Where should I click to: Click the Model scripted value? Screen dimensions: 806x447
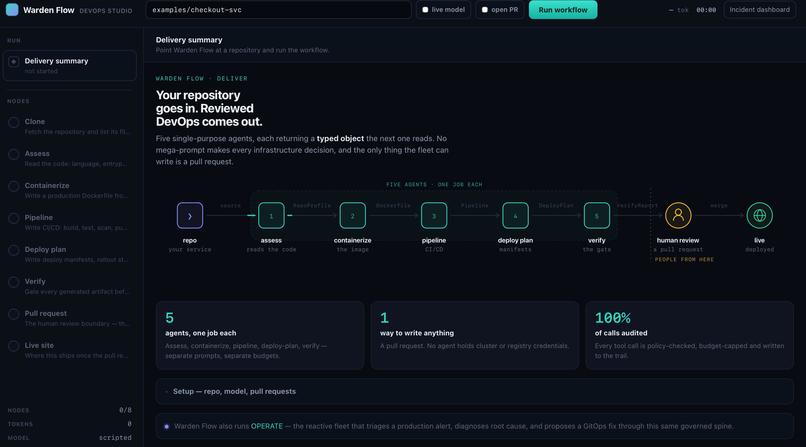(x=115, y=438)
